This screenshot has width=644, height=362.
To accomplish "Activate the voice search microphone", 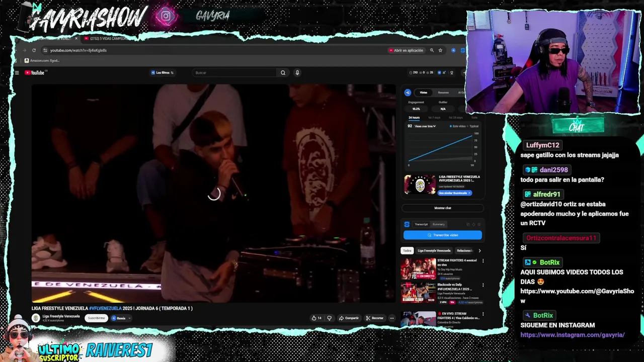I will tap(297, 73).
